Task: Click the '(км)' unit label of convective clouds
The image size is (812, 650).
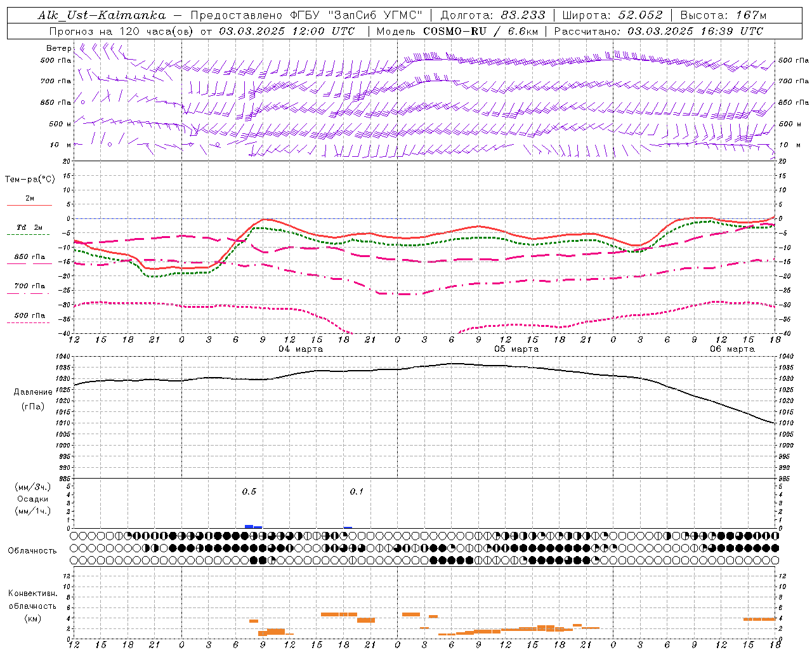Action: tap(33, 618)
